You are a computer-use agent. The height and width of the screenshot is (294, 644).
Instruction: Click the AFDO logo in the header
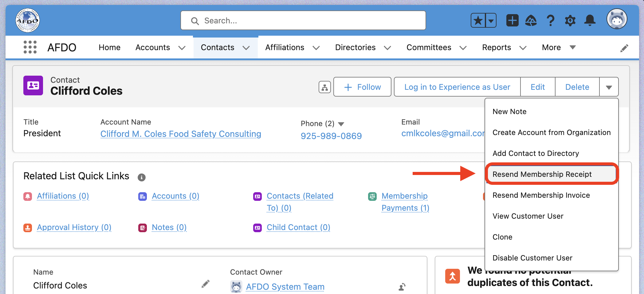[x=28, y=20]
